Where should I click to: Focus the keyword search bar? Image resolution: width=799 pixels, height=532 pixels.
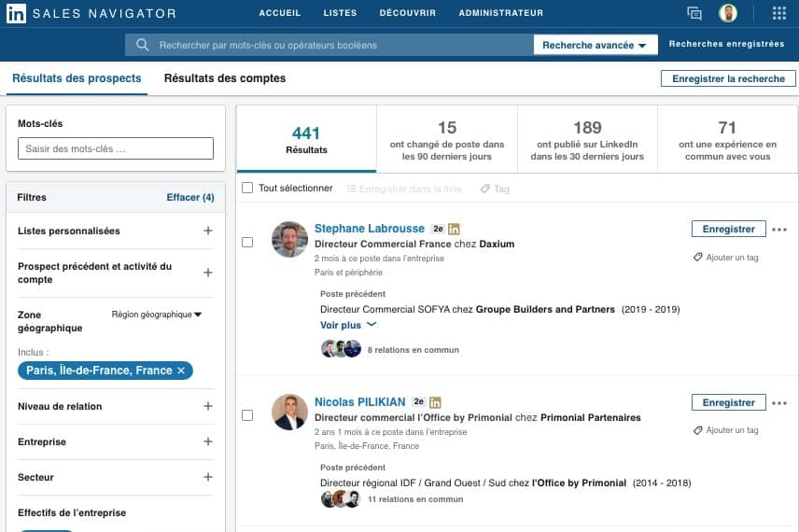[x=329, y=45]
